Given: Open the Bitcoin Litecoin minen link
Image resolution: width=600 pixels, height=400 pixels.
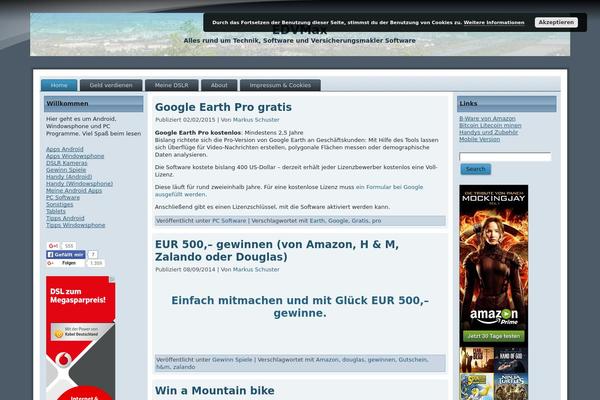Looking at the screenshot, I should [490, 126].
